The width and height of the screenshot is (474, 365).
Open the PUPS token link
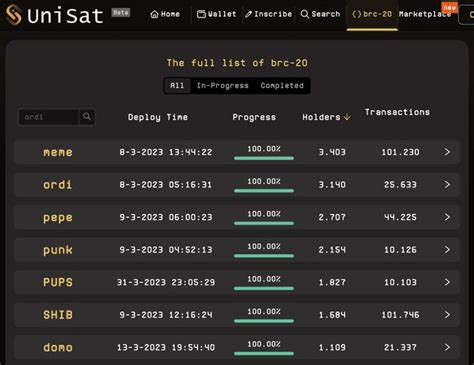click(58, 282)
